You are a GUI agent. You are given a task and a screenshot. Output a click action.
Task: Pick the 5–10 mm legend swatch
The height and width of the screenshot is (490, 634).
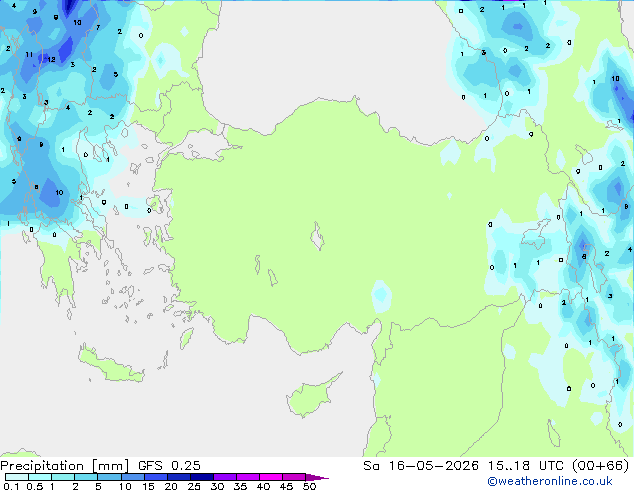(109, 477)
